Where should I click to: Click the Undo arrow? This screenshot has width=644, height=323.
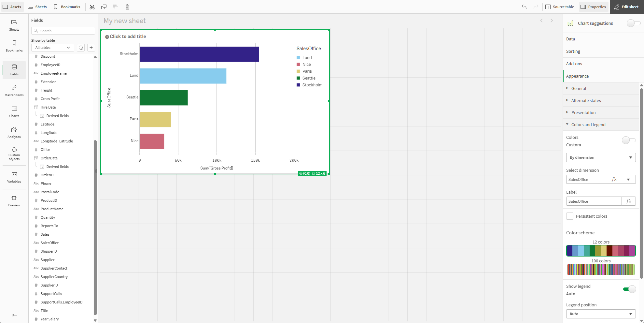coord(524,7)
